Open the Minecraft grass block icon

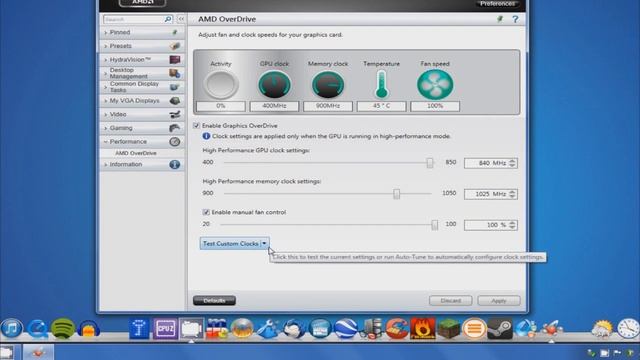449,329
